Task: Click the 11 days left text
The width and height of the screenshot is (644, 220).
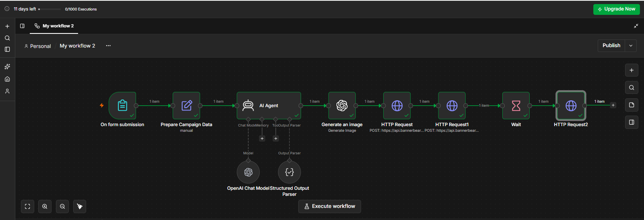Action: 25,9
